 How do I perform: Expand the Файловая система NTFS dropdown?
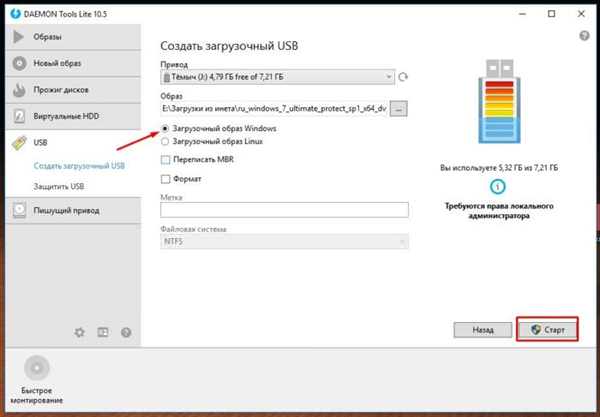point(284,242)
